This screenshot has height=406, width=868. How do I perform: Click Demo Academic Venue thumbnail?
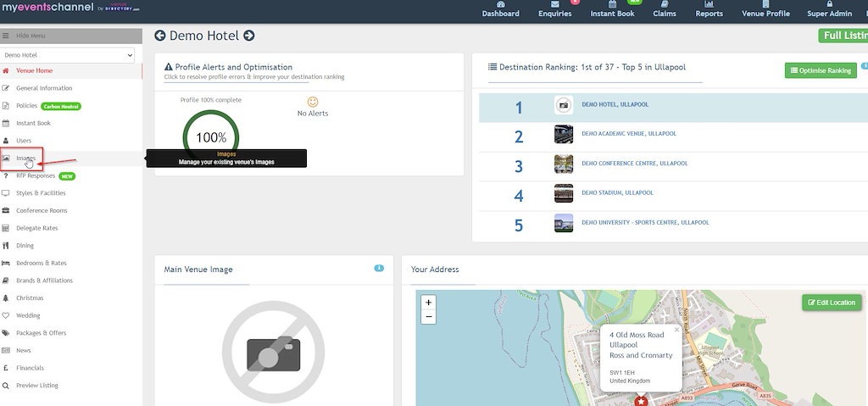564,134
